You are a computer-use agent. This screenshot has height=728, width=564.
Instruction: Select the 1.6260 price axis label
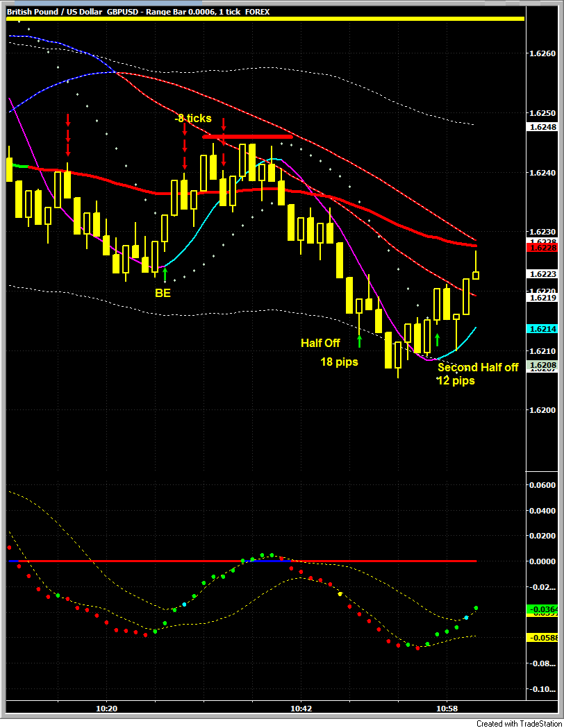click(542, 53)
